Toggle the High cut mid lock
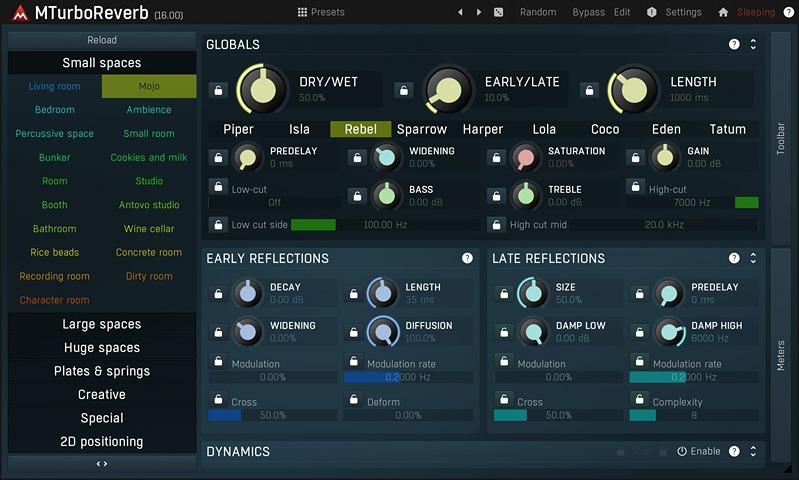Image resolution: width=799 pixels, height=480 pixels. [x=496, y=225]
